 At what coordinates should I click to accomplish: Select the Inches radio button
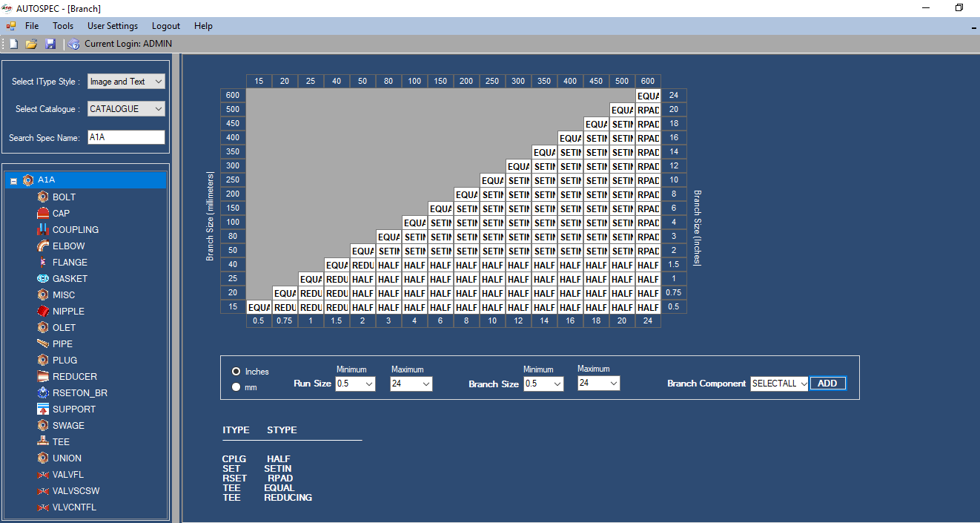[x=236, y=371]
